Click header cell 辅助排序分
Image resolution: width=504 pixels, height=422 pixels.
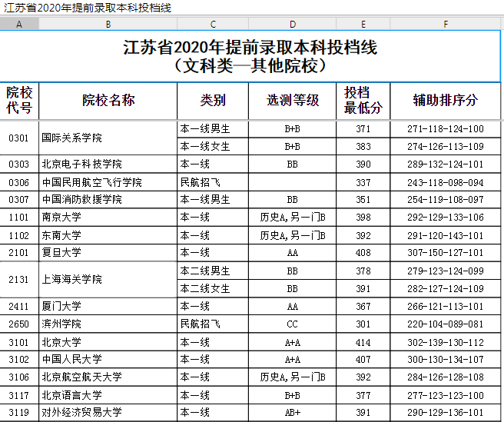point(446,101)
